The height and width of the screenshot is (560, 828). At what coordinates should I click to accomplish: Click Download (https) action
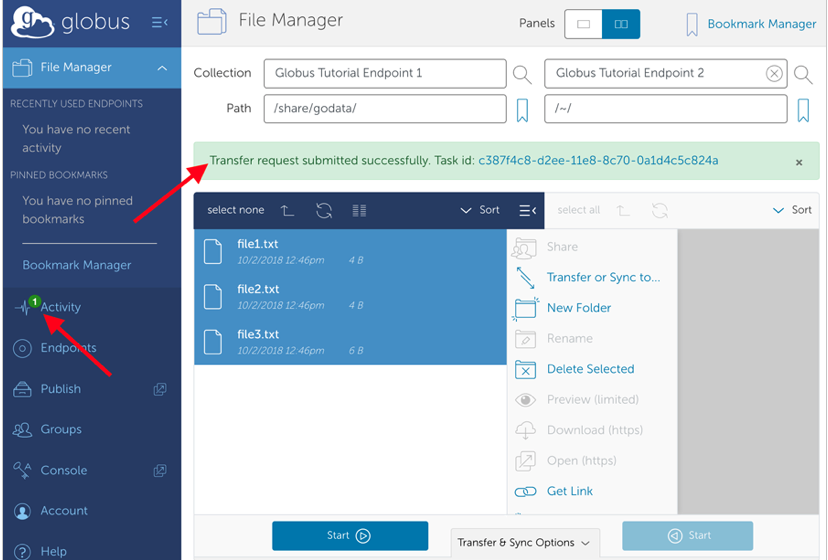tap(595, 430)
